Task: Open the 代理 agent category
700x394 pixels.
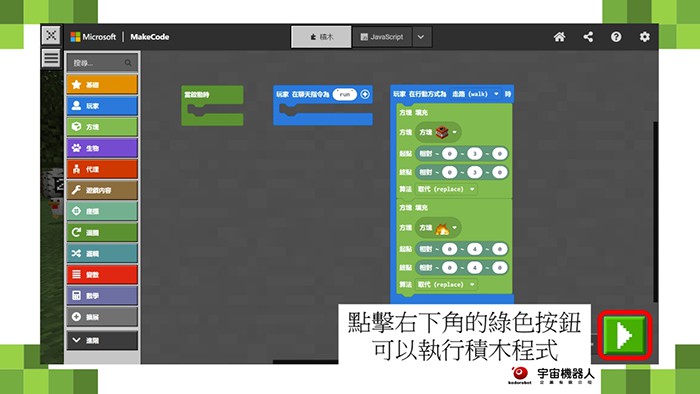Action: [x=102, y=169]
